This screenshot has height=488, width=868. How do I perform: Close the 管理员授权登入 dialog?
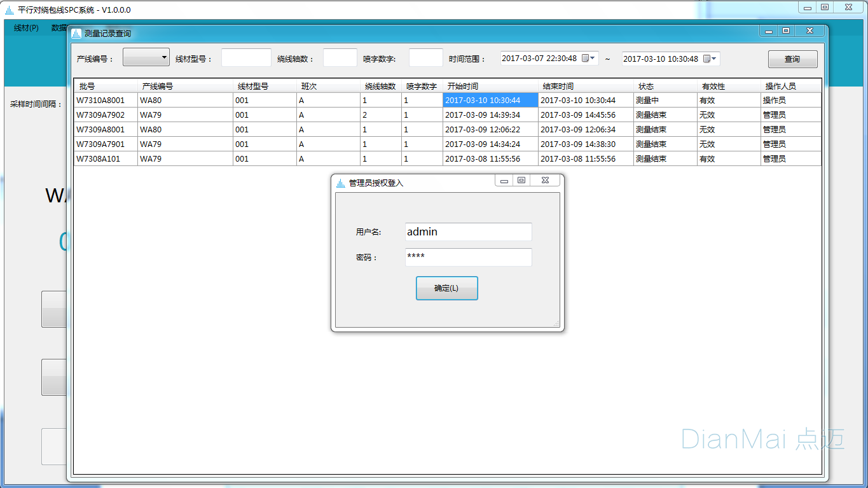pos(545,181)
